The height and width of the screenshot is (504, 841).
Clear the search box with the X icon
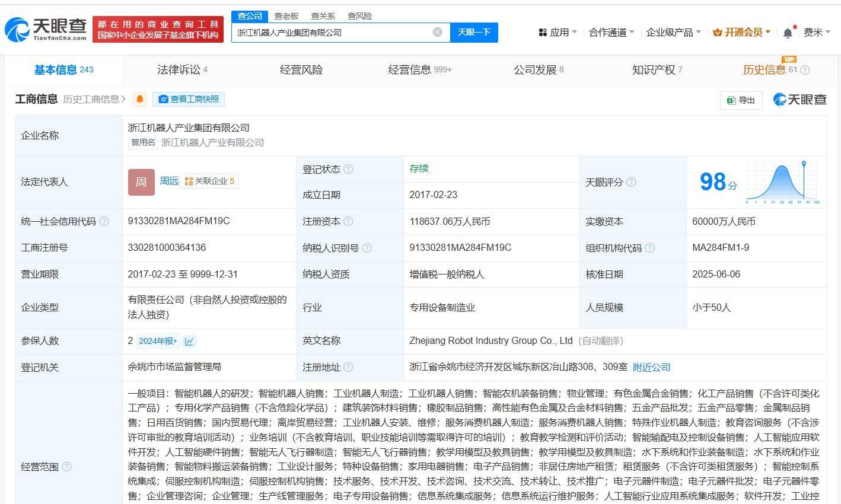click(438, 32)
